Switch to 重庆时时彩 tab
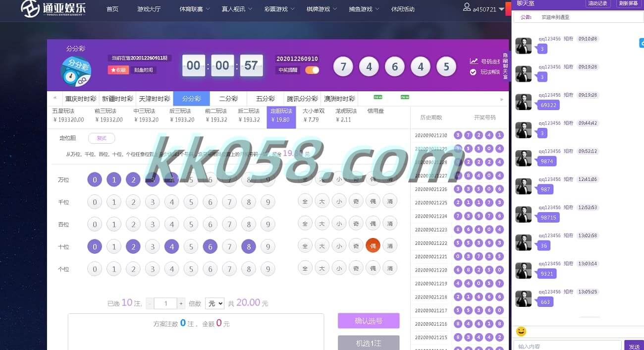The width and height of the screenshot is (644, 350). [x=81, y=99]
